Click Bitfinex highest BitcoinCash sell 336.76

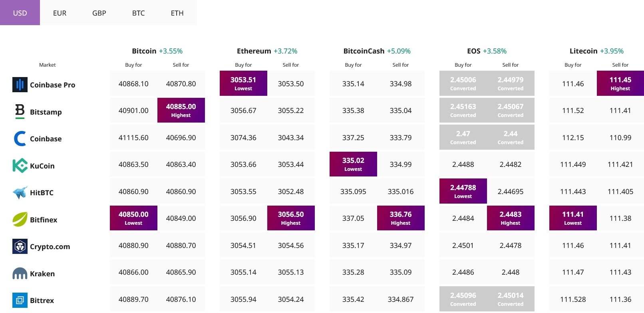(401, 218)
